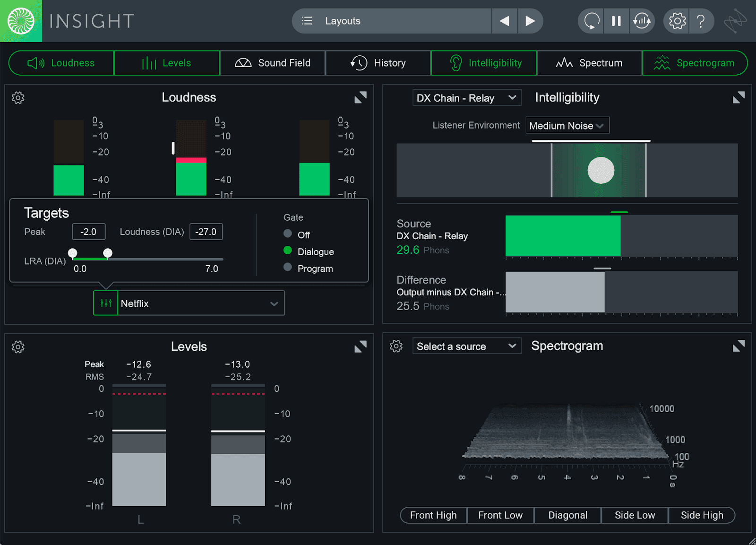Screen dimensions: 756x545
Task: Click the Loudness (DIA) target field -27.0
Action: (206, 232)
